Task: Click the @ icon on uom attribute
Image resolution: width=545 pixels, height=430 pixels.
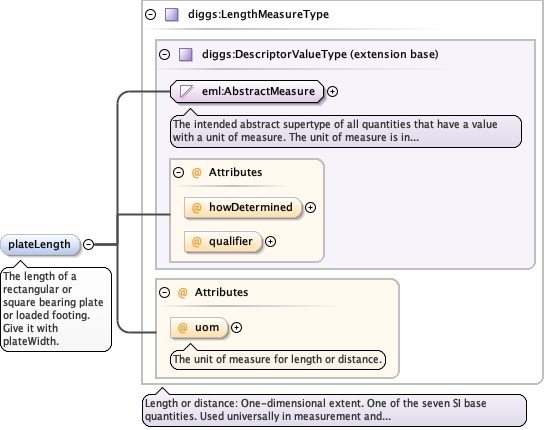Action: pyautogui.click(x=182, y=327)
